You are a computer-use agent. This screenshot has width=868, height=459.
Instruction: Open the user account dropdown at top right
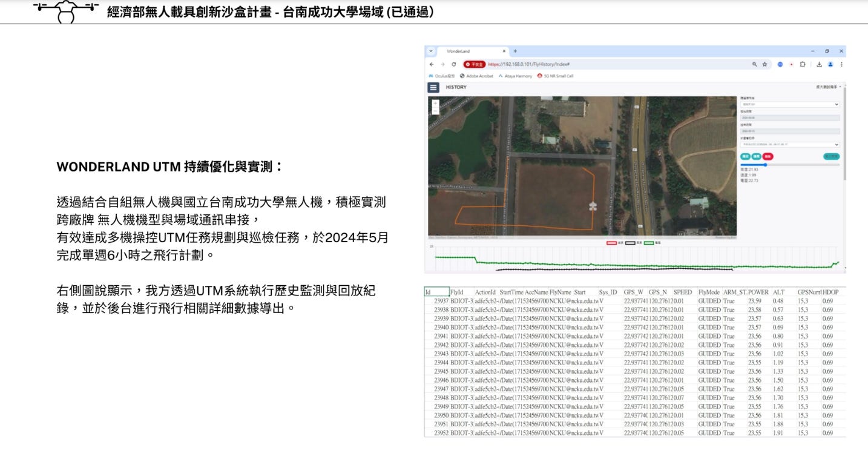[829, 87]
